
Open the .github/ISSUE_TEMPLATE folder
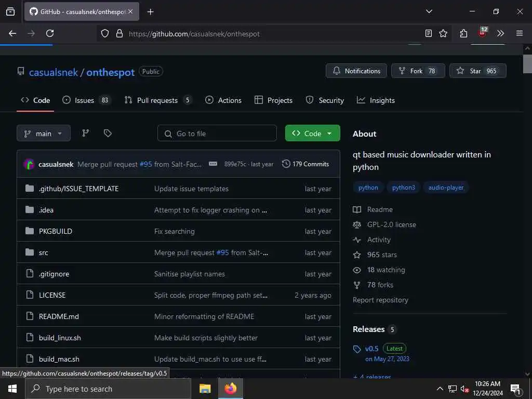click(x=79, y=189)
